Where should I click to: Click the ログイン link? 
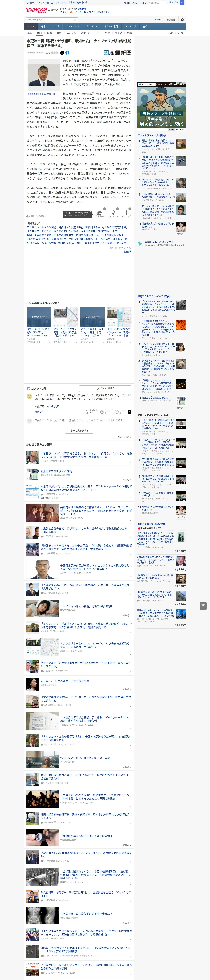[64, 12]
